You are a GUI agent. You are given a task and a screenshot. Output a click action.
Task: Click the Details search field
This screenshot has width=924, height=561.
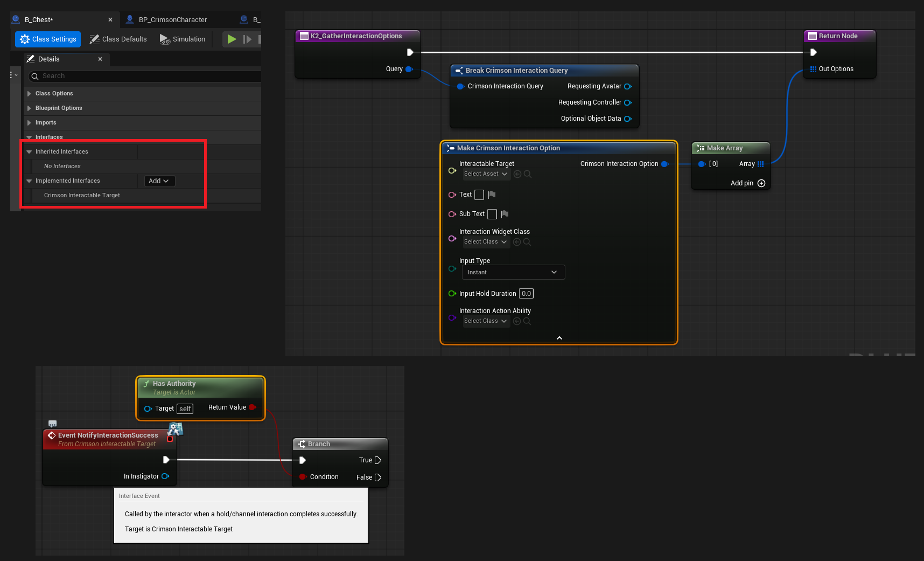(144, 76)
